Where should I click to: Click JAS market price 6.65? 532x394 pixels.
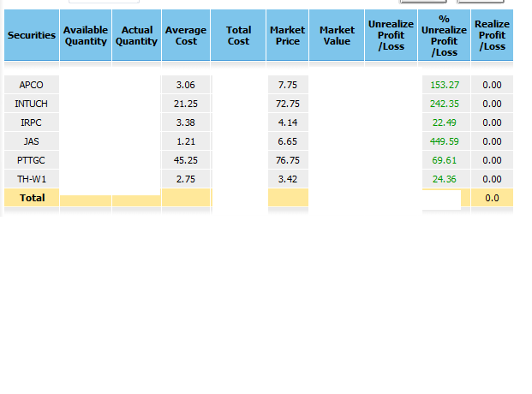[x=288, y=141]
